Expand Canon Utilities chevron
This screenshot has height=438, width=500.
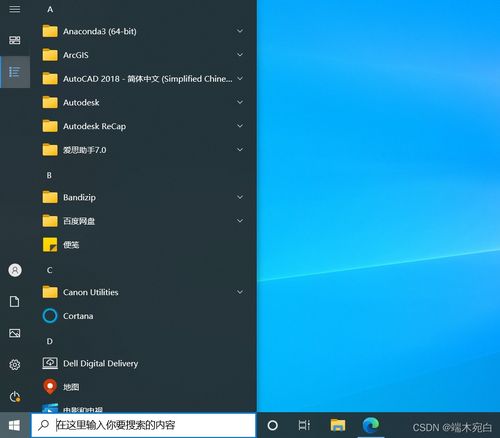(x=240, y=292)
